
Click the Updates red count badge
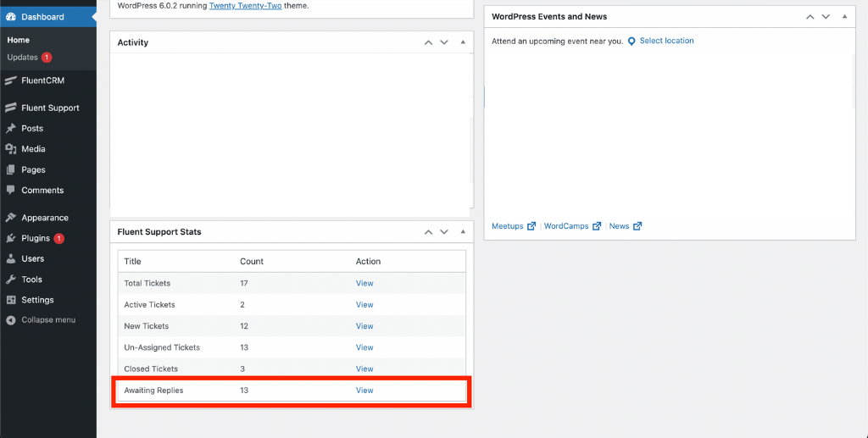coord(47,58)
